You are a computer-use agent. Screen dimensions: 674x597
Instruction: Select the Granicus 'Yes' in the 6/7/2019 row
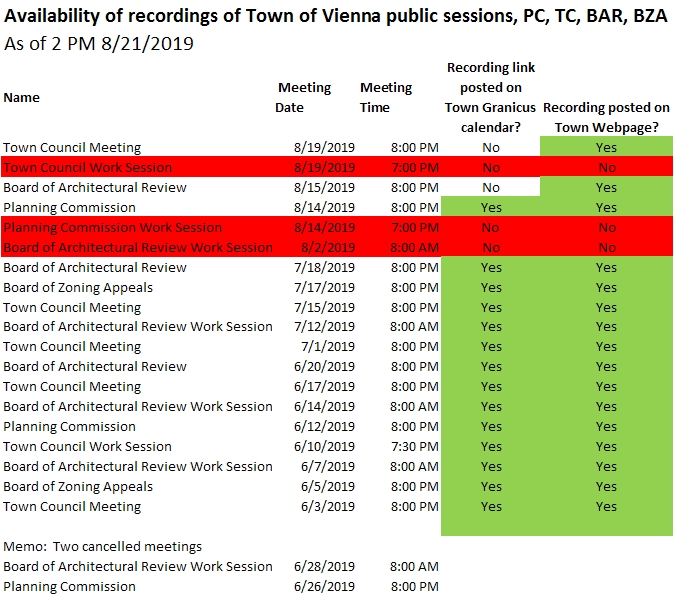pos(491,466)
